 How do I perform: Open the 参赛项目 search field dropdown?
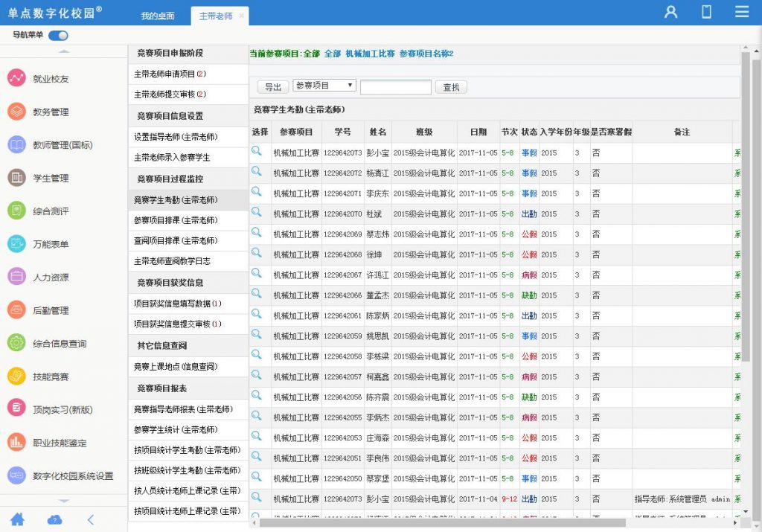(x=324, y=86)
